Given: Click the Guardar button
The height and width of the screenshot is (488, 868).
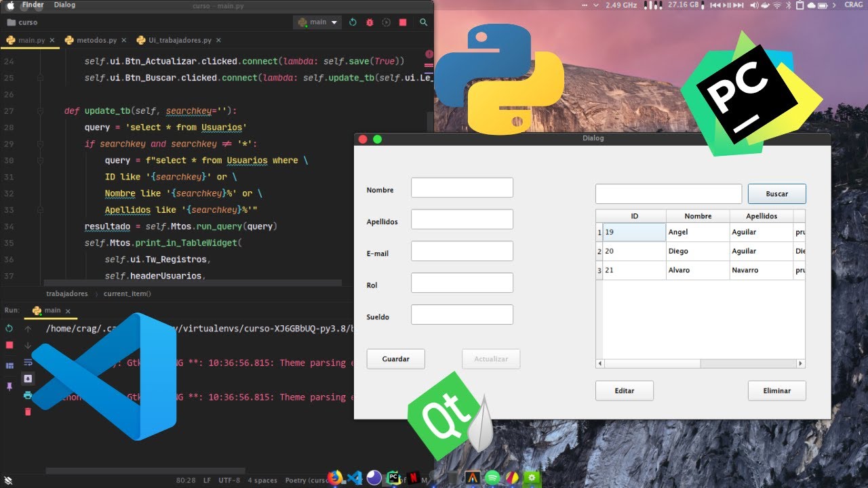Looking at the screenshot, I should tap(396, 359).
